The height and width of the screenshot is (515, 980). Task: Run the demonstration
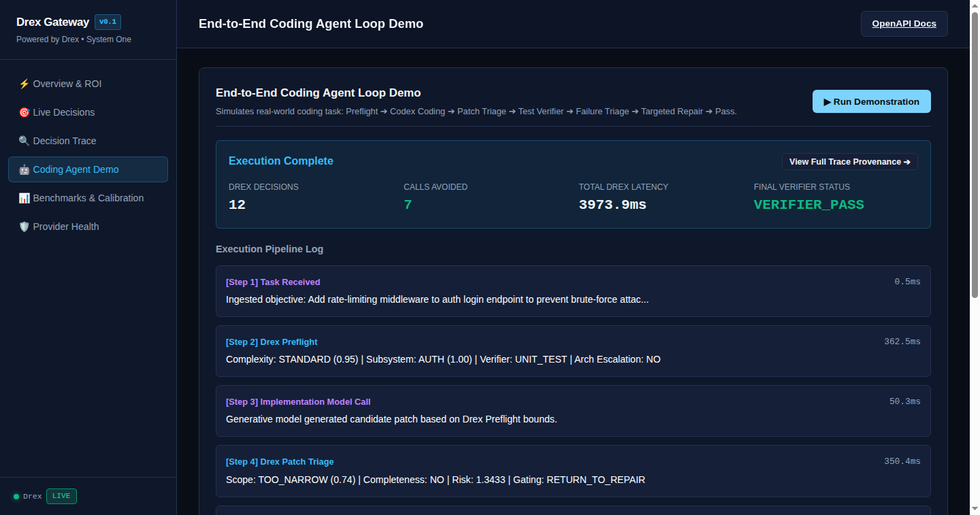click(x=871, y=101)
